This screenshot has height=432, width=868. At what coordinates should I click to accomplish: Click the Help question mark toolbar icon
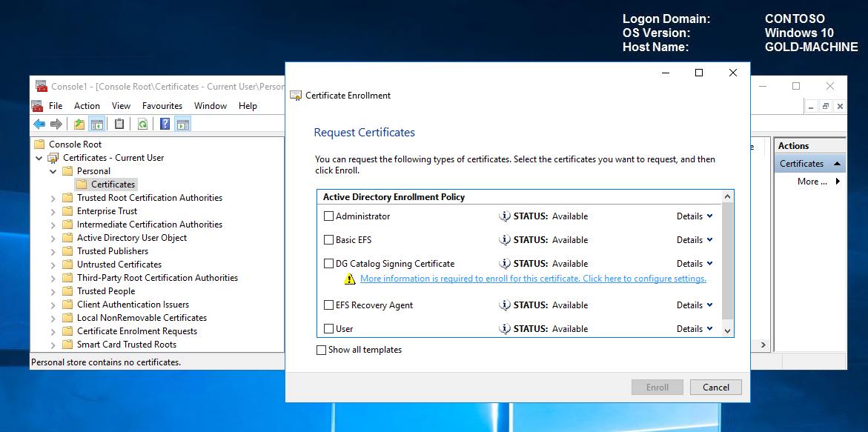tap(165, 124)
